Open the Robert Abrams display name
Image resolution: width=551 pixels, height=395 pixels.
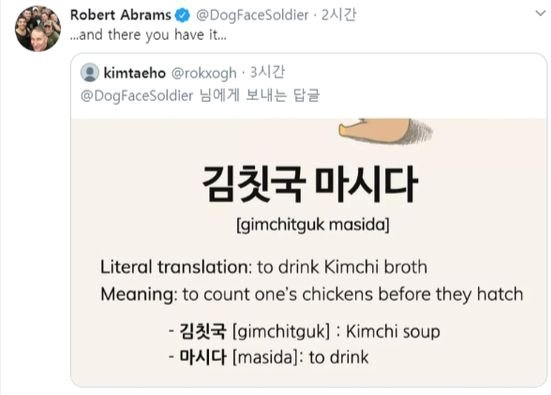coord(121,15)
